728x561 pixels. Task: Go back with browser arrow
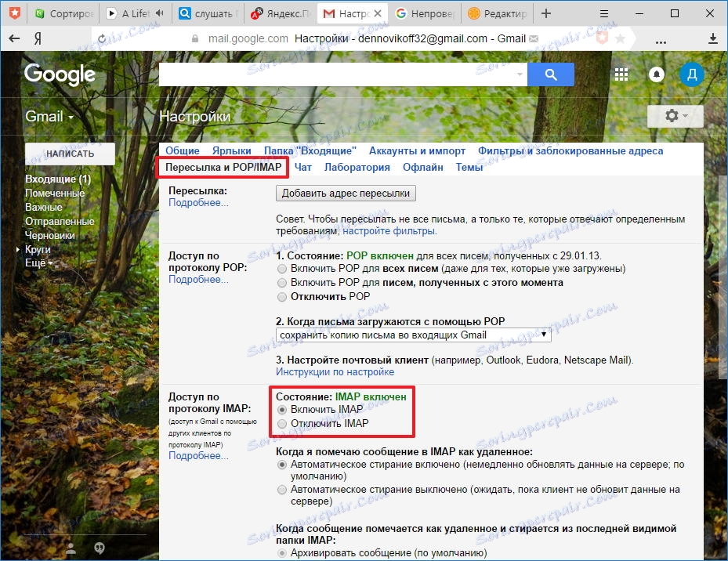[x=14, y=38]
